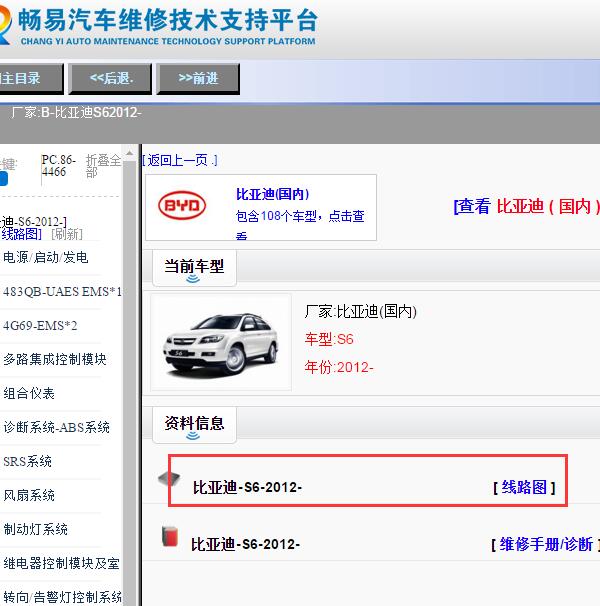Click 包含108个车型 点击查看 link
This screenshot has width=600, height=606.
(x=300, y=225)
